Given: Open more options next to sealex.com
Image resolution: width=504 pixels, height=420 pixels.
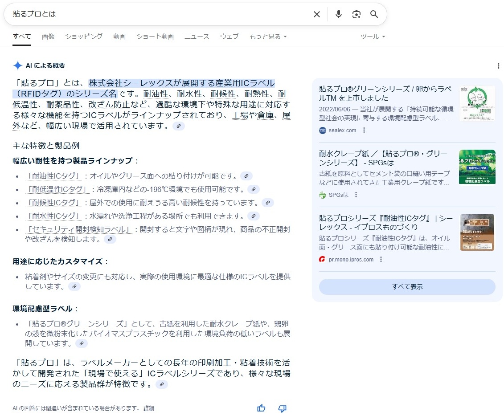Looking at the screenshot, I should (x=364, y=130).
